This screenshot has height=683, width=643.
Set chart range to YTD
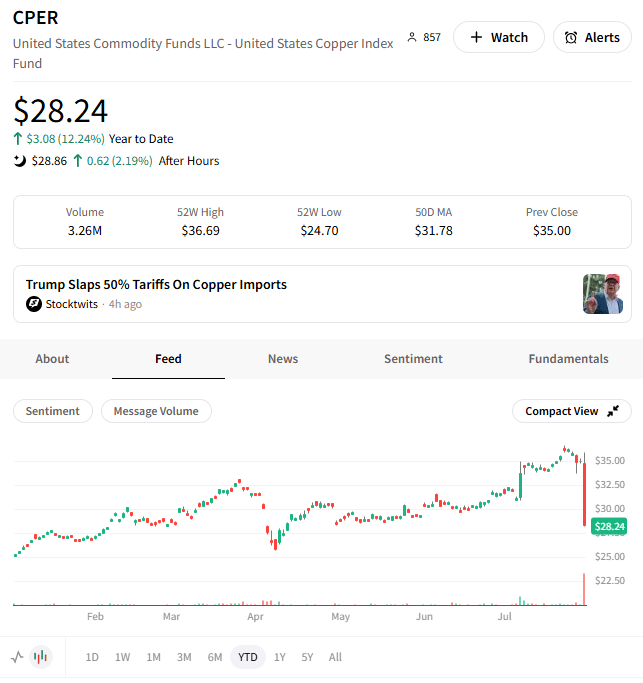247,657
